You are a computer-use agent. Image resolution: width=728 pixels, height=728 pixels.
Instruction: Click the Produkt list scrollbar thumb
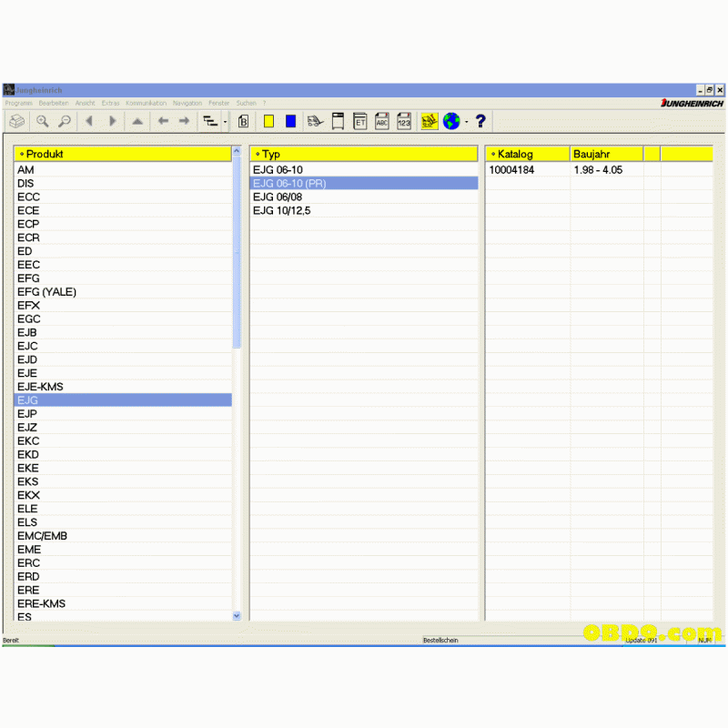click(x=237, y=252)
